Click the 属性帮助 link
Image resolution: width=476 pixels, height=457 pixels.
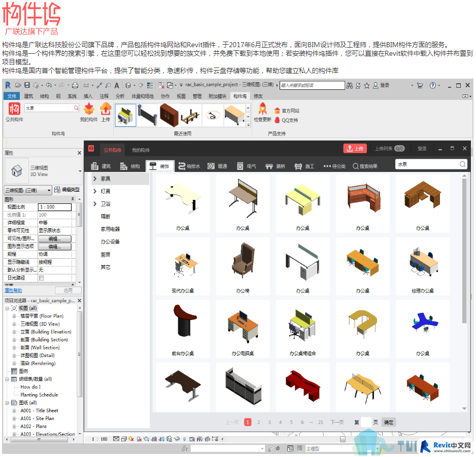[13, 291]
